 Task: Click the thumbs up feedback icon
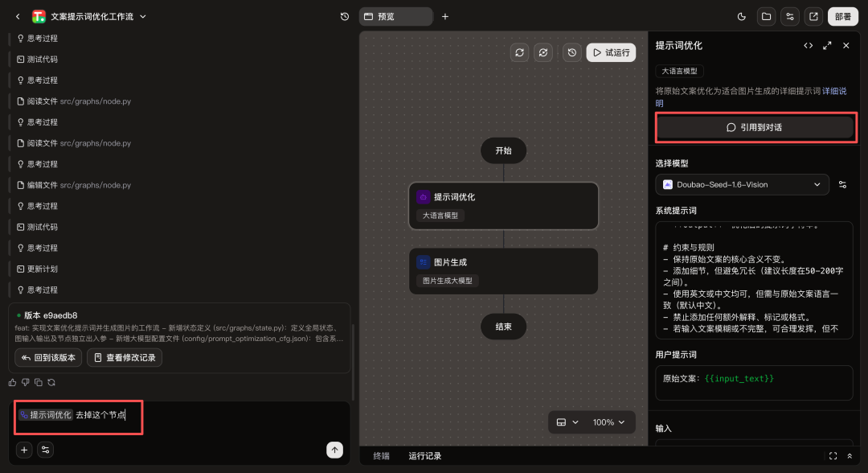tap(12, 382)
